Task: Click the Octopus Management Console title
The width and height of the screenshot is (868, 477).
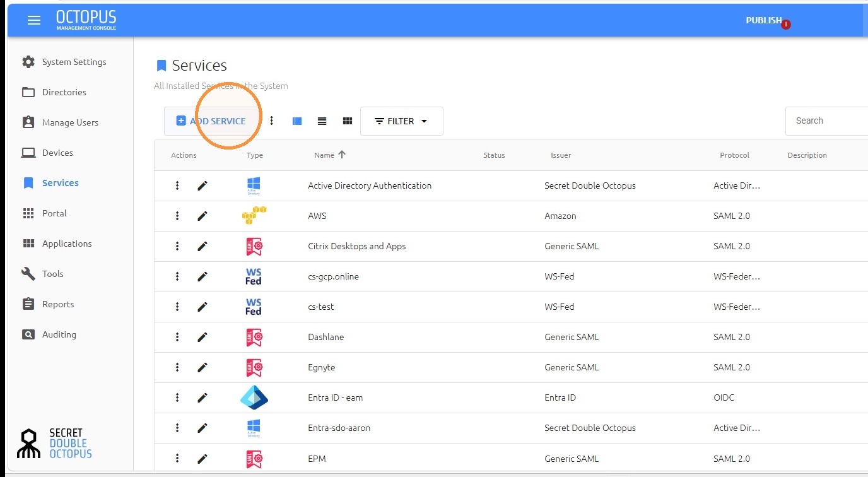Action: point(86,20)
